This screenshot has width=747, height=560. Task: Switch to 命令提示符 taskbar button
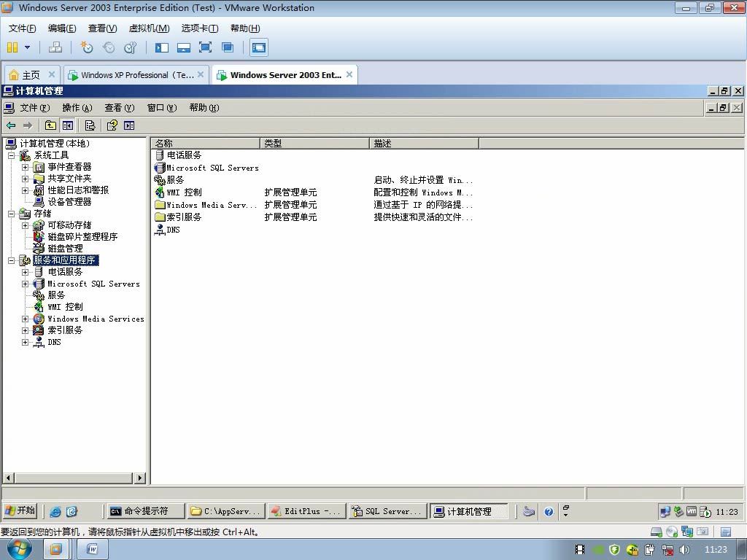pyautogui.click(x=145, y=511)
